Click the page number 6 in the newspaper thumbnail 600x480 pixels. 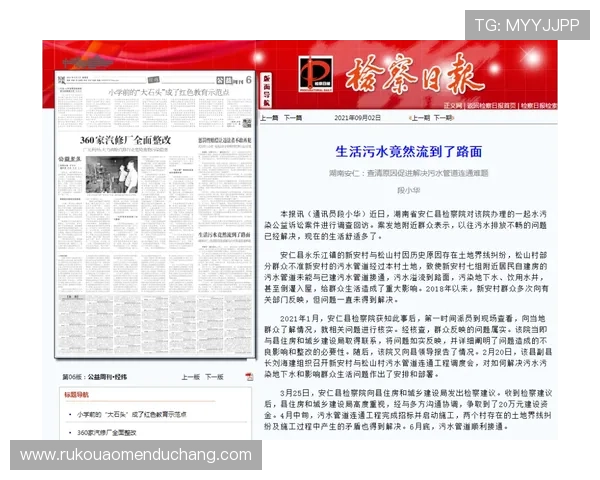point(249,80)
